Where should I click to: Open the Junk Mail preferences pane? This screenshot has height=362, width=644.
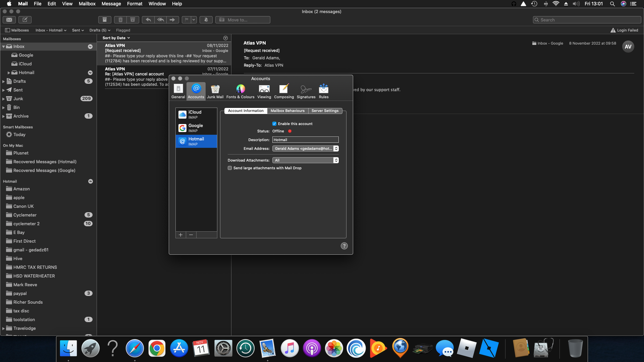click(x=215, y=91)
